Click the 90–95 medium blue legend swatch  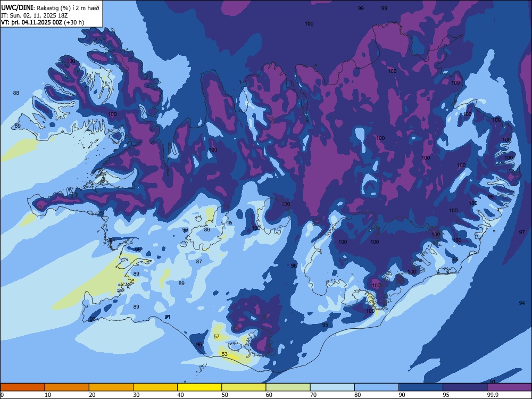[x=421, y=387]
